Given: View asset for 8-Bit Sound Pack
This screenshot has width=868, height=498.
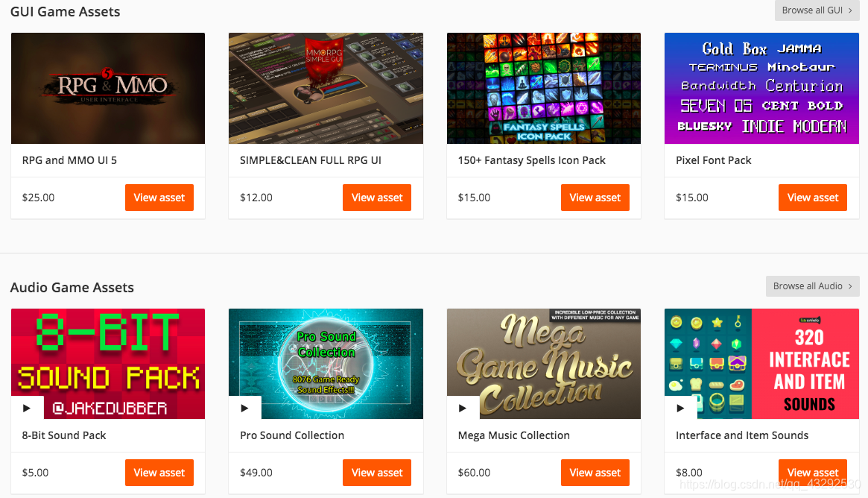Looking at the screenshot, I should point(159,473).
